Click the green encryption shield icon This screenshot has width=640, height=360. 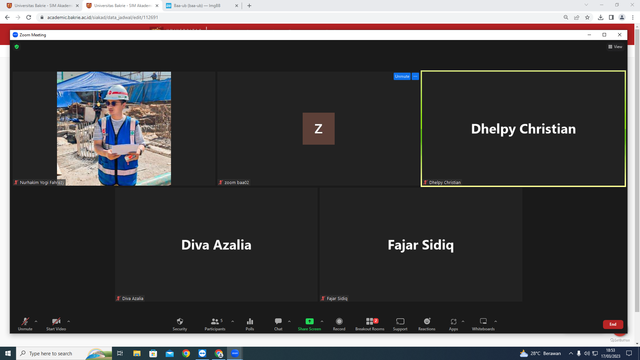click(17, 47)
